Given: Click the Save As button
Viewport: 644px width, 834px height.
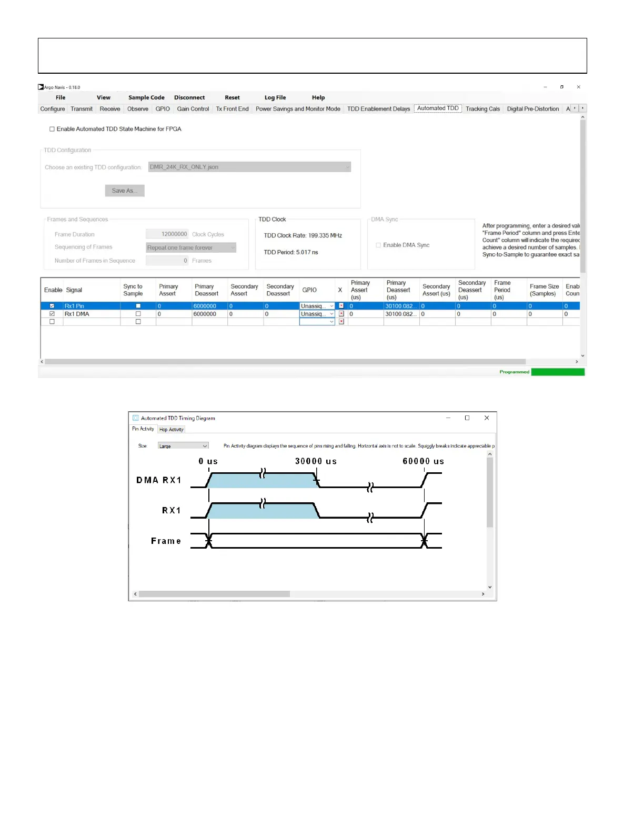Looking at the screenshot, I should (x=125, y=191).
